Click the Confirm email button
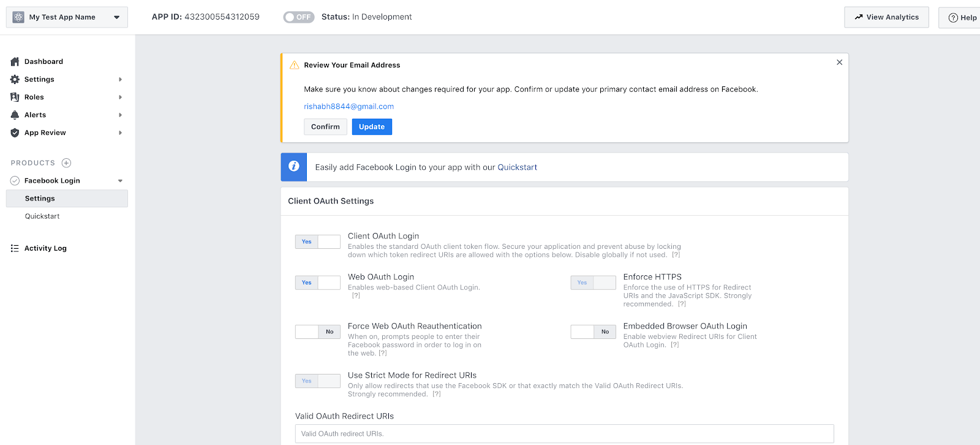 coord(325,127)
